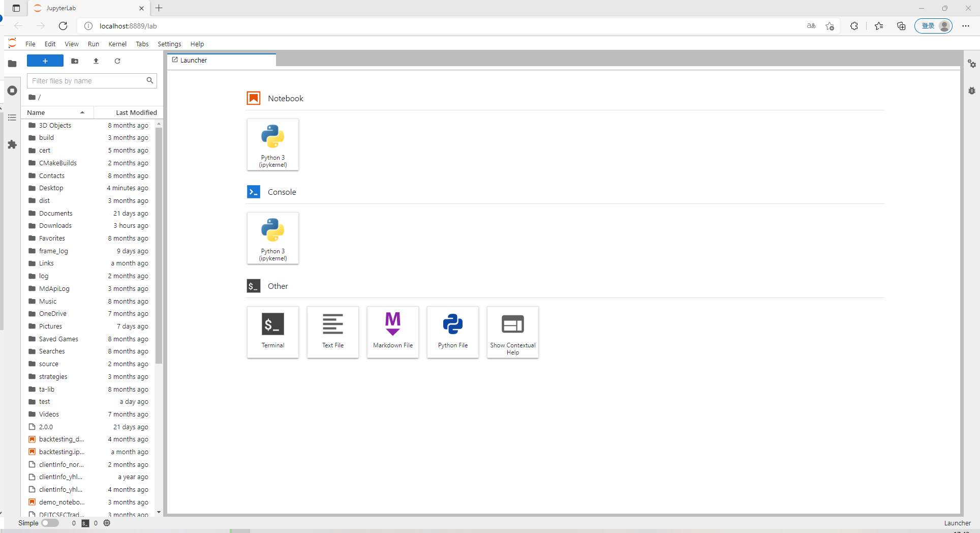Click the blue New Launcher plus button
This screenshot has height=533, width=980.
point(45,61)
